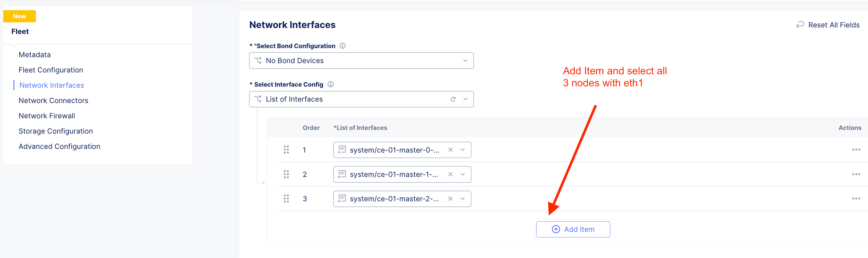Open three-dot actions menu for row 2

[x=856, y=174]
